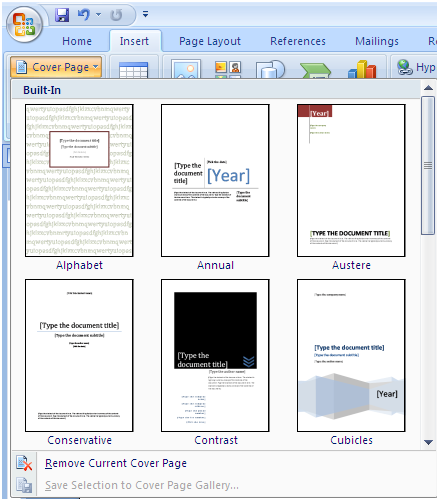Click the gallery scroll down arrow
The width and height of the screenshot is (439, 501).
coord(428,442)
